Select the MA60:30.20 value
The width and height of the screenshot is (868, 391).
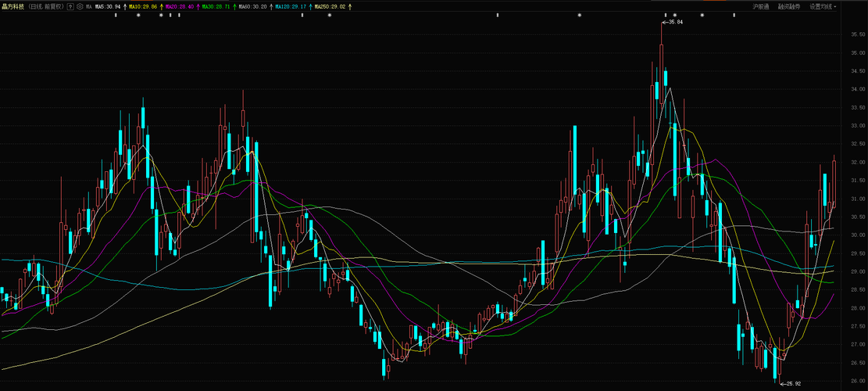click(x=252, y=6)
